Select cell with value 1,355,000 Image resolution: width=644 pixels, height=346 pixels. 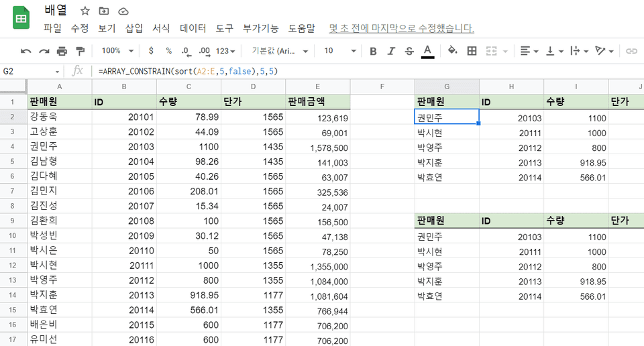[317, 266]
